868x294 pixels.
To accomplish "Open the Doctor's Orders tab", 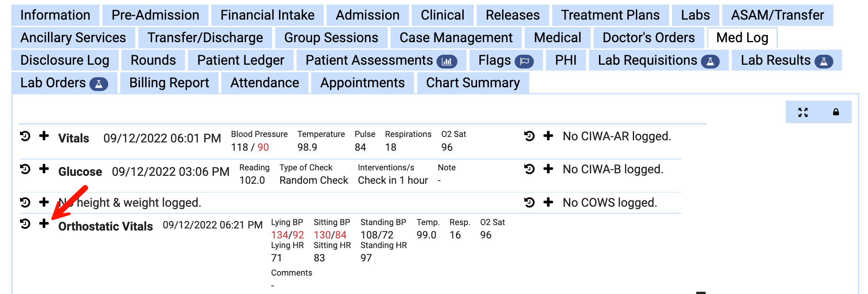I will point(648,38).
